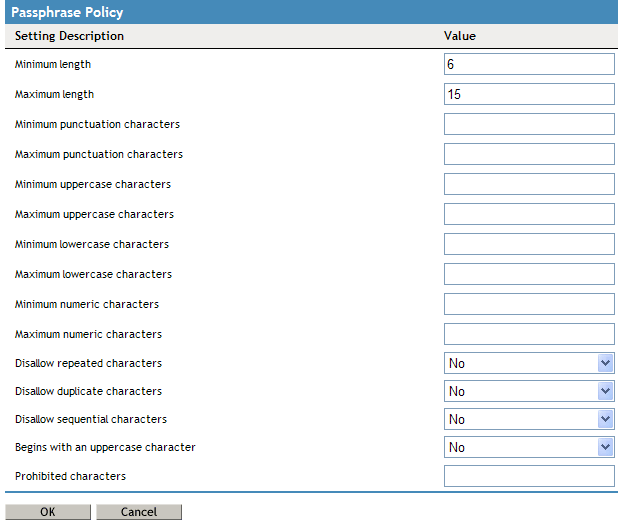This screenshot has height=522, width=621.
Task: Click the Disallow duplicate characters label
Action: (x=88, y=391)
